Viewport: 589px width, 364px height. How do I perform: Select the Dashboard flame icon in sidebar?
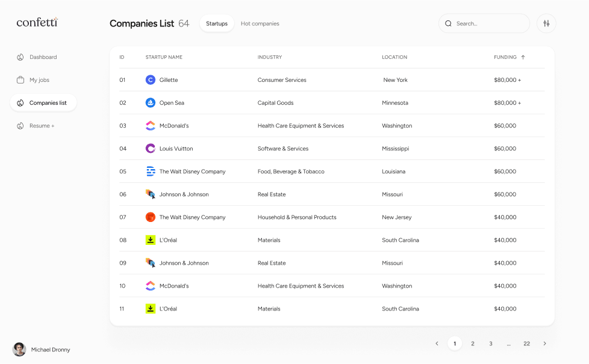[19, 57]
